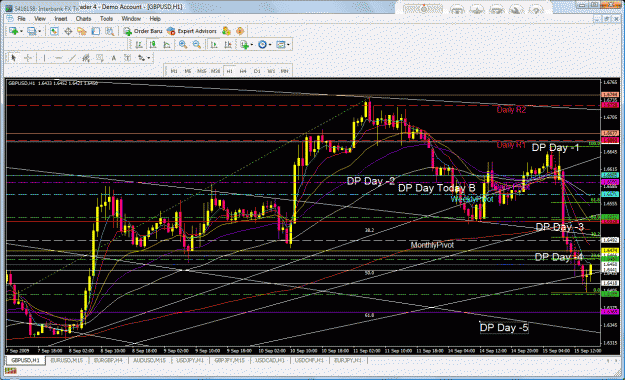Open the Insert menu

(61, 19)
